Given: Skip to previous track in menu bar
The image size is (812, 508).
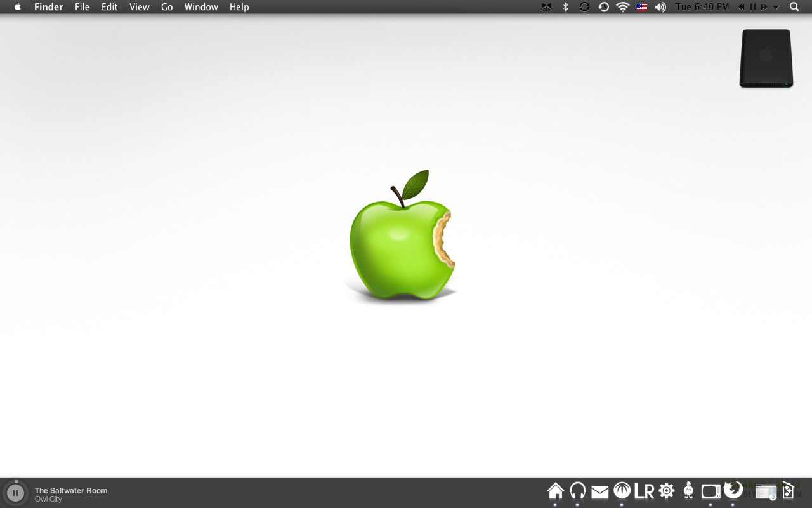Looking at the screenshot, I should point(741,7).
